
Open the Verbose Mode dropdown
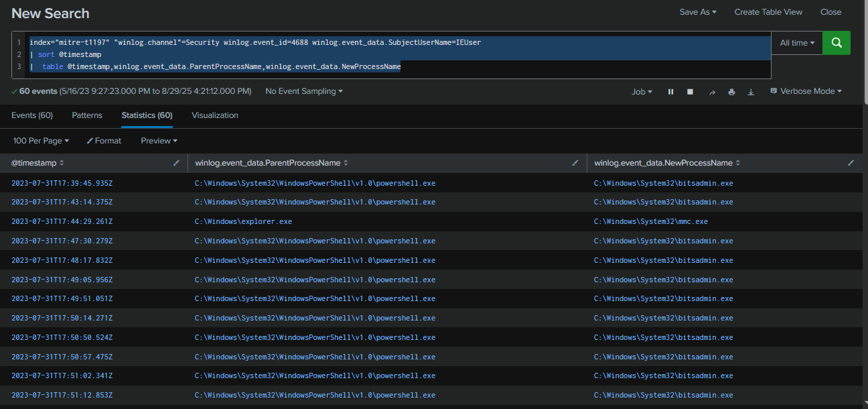point(806,91)
